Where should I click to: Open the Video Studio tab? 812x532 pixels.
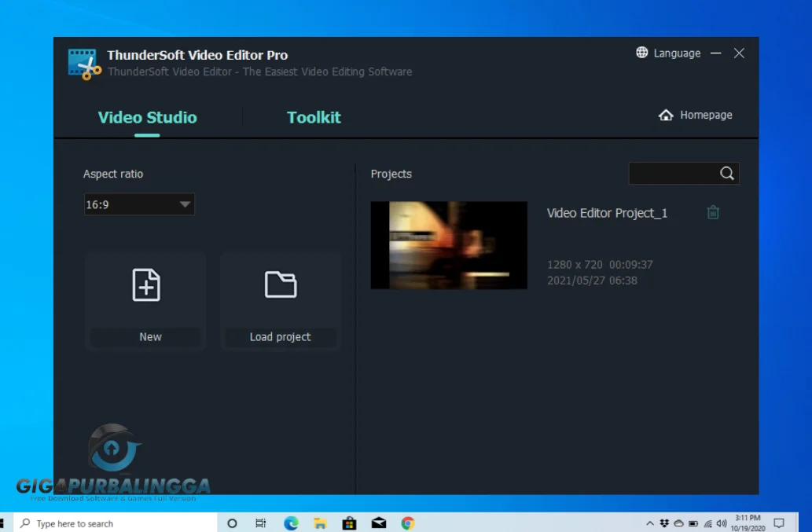pyautogui.click(x=147, y=117)
